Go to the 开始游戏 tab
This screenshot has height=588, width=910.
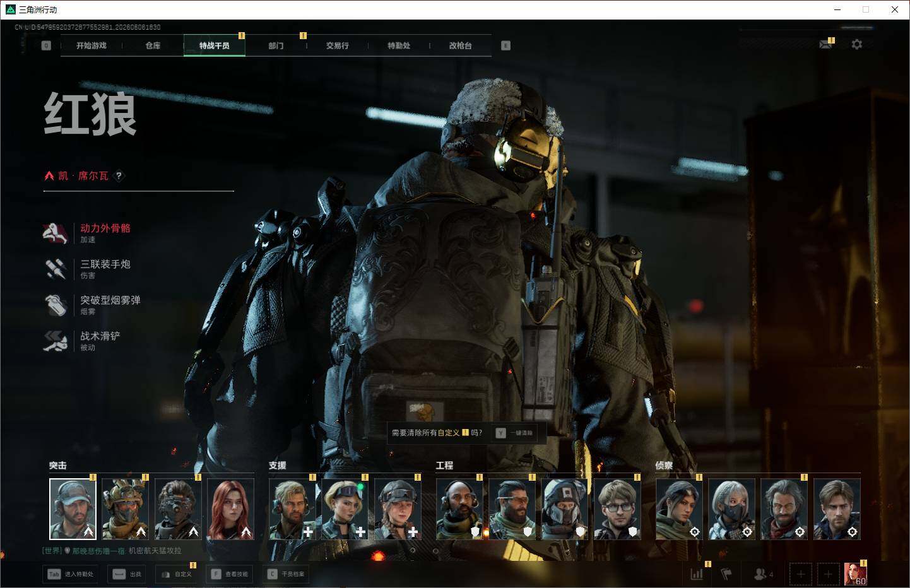[x=92, y=45]
